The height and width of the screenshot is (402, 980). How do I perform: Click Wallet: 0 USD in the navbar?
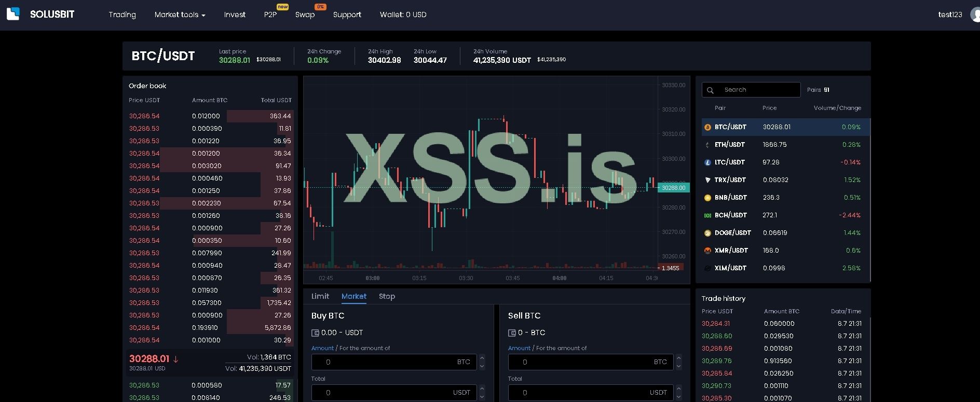[403, 15]
